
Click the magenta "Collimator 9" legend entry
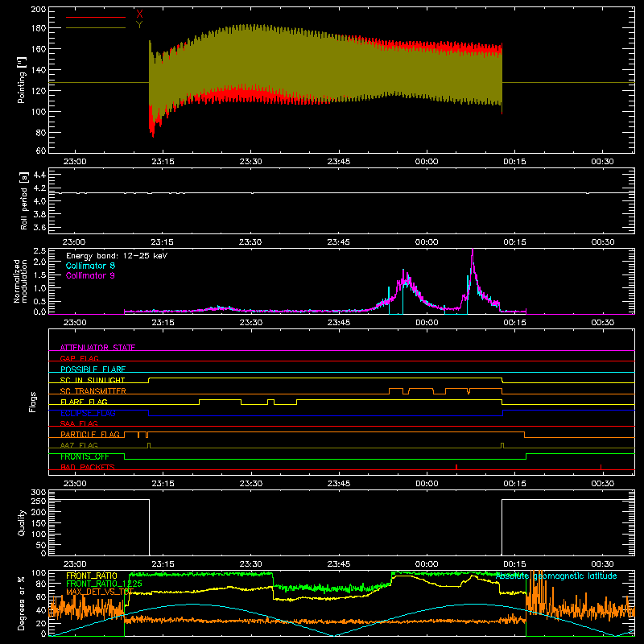[x=90, y=275]
